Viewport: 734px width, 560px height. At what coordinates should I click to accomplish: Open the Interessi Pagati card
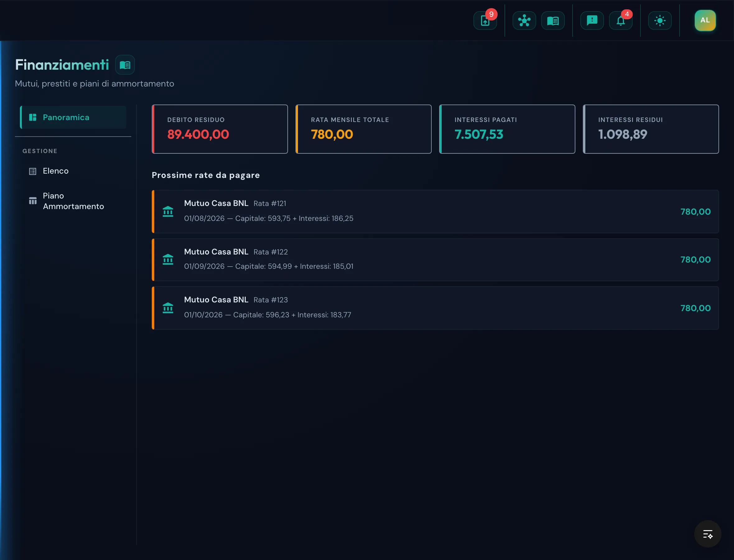tap(507, 129)
